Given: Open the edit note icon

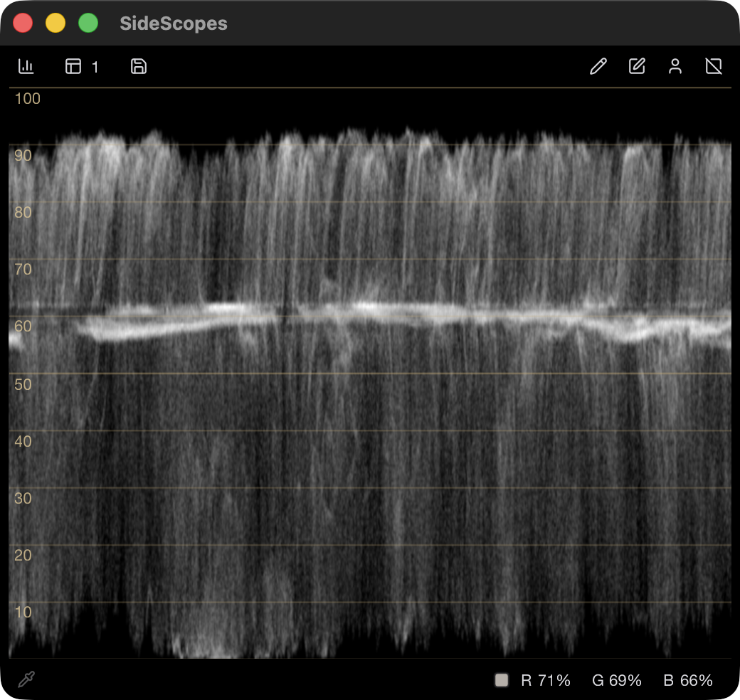Looking at the screenshot, I should 637,66.
